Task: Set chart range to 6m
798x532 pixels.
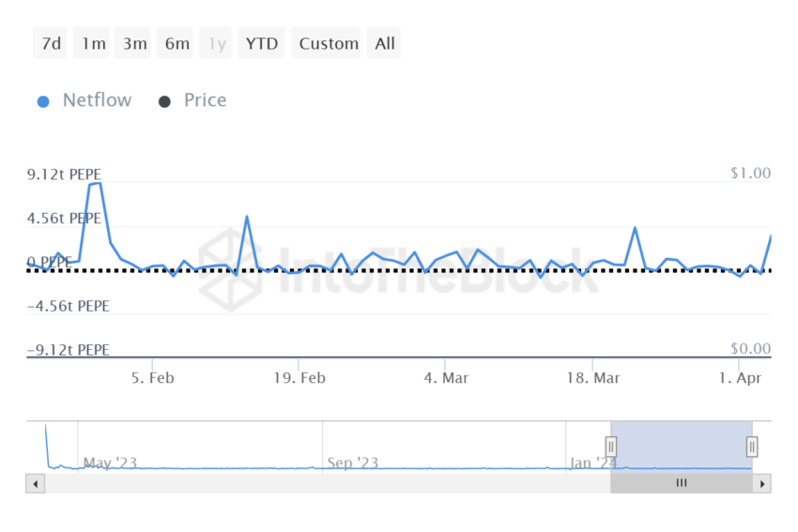Action: [x=176, y=43]
